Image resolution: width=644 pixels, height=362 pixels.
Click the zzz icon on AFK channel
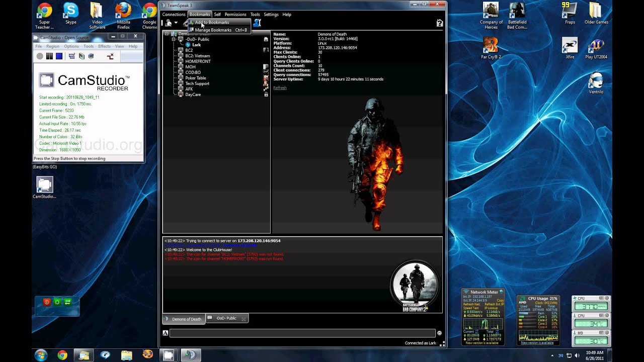pos(266,89)
